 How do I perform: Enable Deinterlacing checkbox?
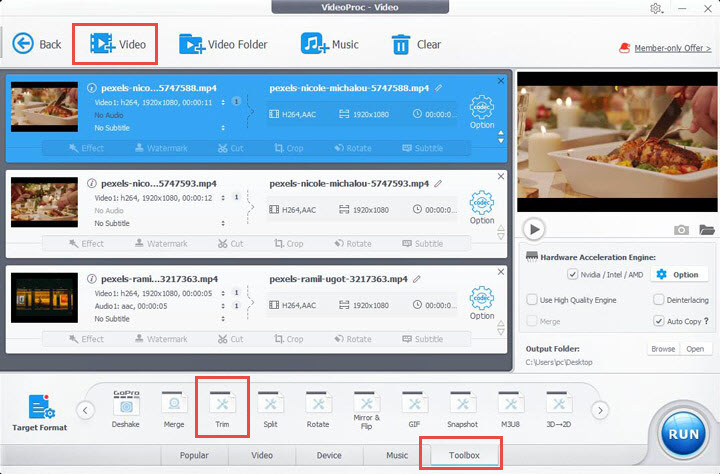click(x=658, y=300)
